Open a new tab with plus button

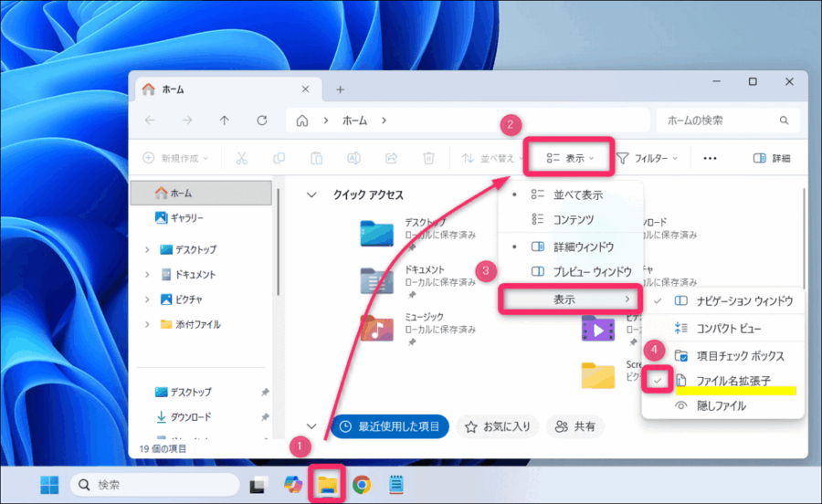(x=341, y=89)
